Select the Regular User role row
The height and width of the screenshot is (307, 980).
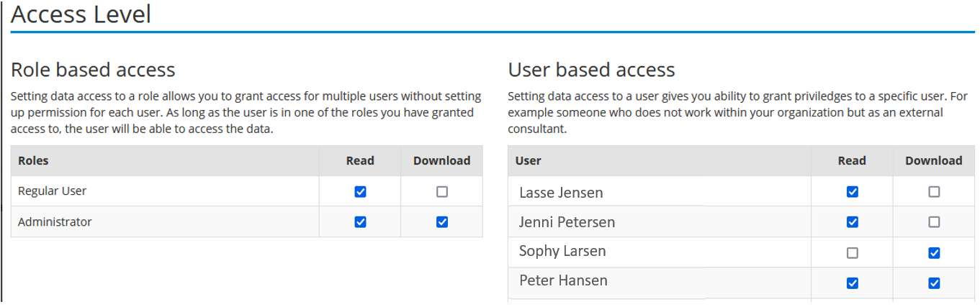[x=247, y=191]
